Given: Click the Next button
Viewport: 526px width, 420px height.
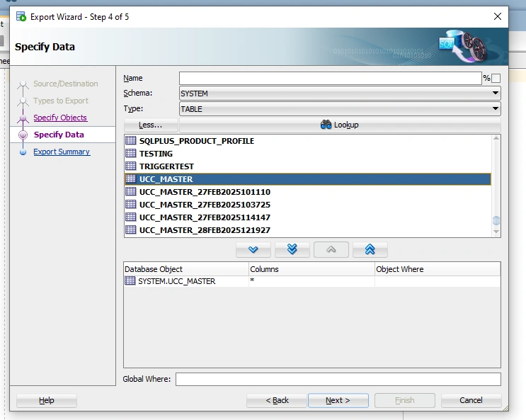Looking at the screenshot, I should point(338,400).
